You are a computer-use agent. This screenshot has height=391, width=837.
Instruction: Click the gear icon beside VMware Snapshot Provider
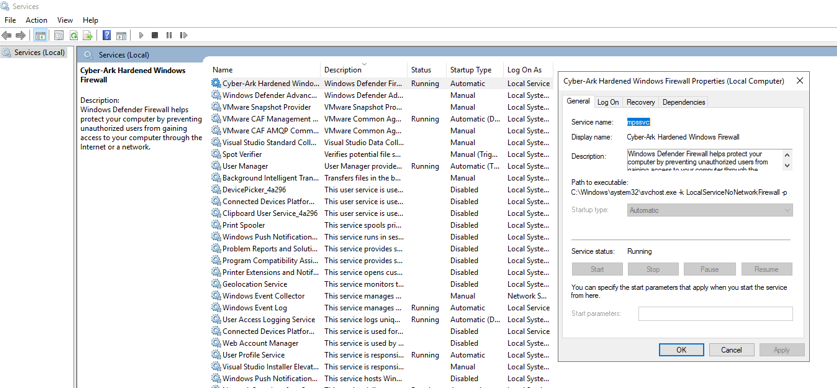[216, 107]
